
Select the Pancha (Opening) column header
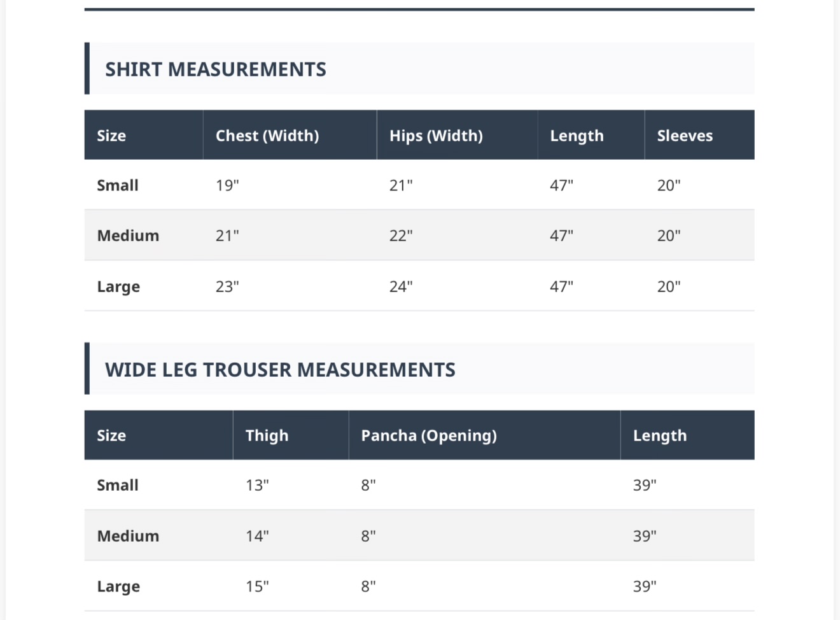429,435
